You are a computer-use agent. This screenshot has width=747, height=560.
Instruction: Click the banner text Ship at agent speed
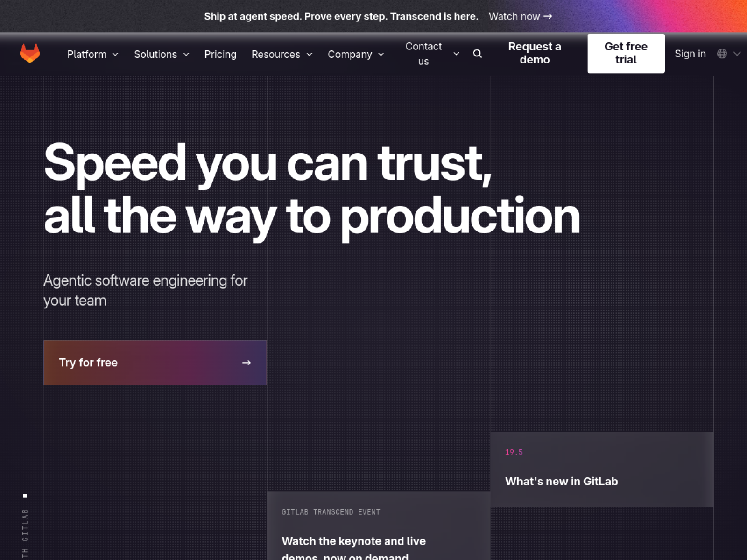click(x=341, y=16)
